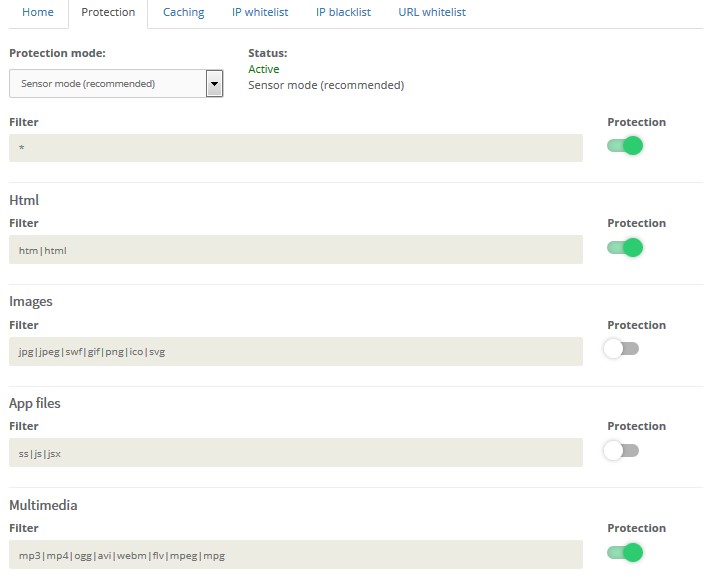Viewport: 706px width, 577px height.
Task: Enable protection for App files
Action: click(621, 451)
